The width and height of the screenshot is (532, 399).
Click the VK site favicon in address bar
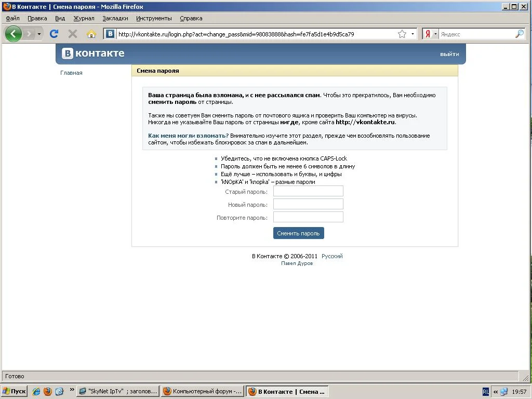point(110,34)
